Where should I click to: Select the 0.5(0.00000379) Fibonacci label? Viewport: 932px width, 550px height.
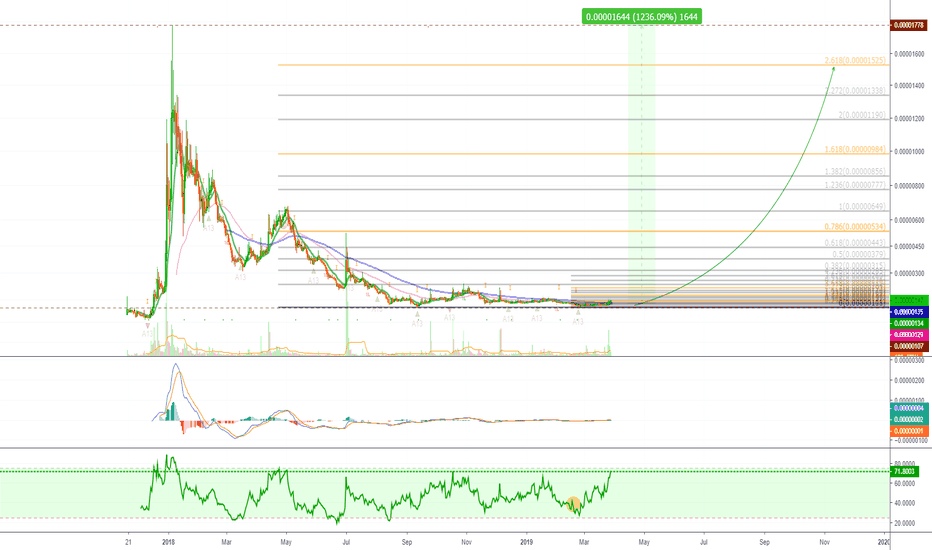point(859,254)
